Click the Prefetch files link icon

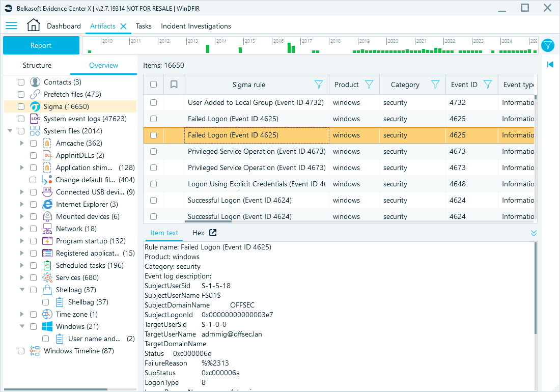35,94
